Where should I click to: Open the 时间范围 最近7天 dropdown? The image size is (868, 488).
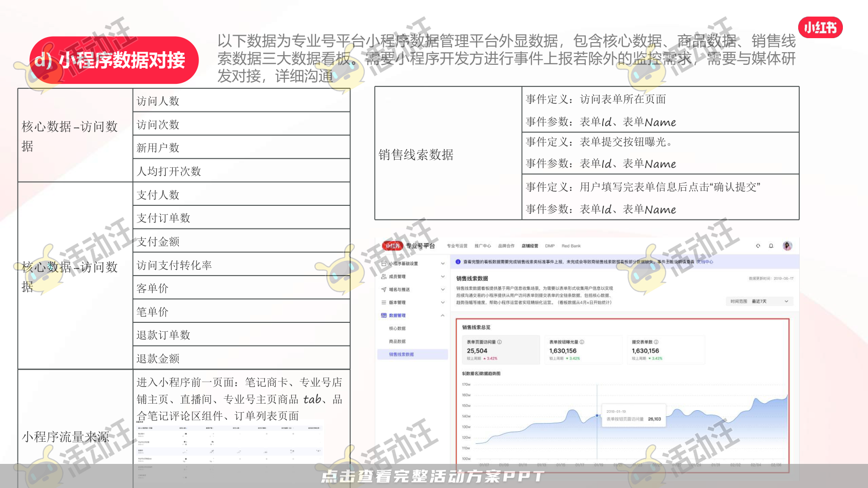759,301
